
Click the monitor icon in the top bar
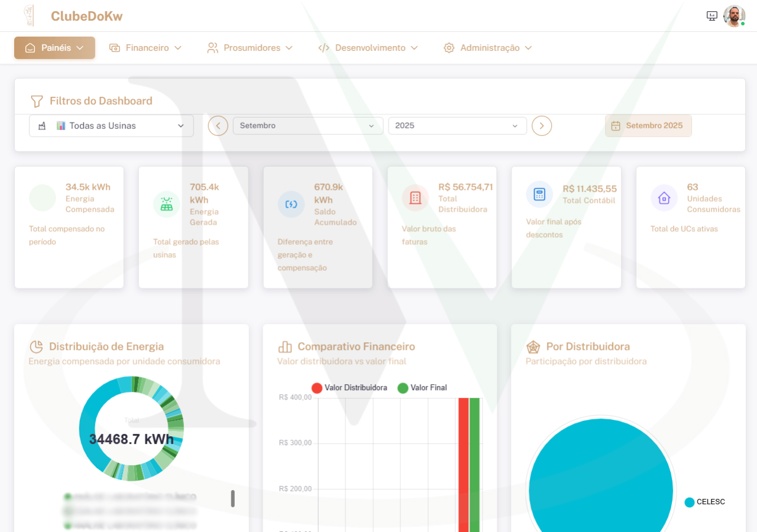711,15
